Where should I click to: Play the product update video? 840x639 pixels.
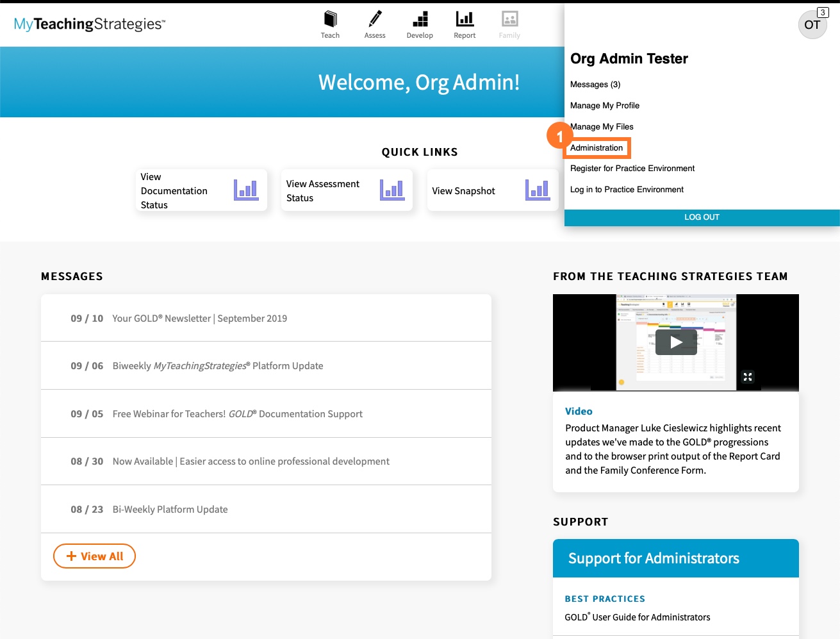[x=675, y=342]
